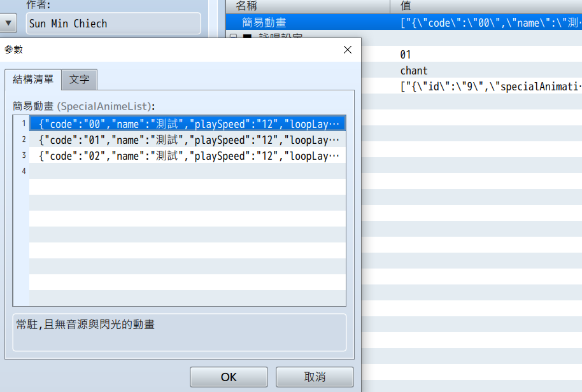Select the value 01 in parameter table
Screen dimensions: 582x392
[x=406, y=55]
